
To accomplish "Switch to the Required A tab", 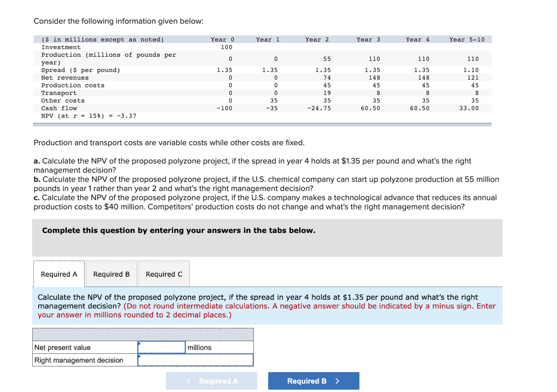I will 59,274.
